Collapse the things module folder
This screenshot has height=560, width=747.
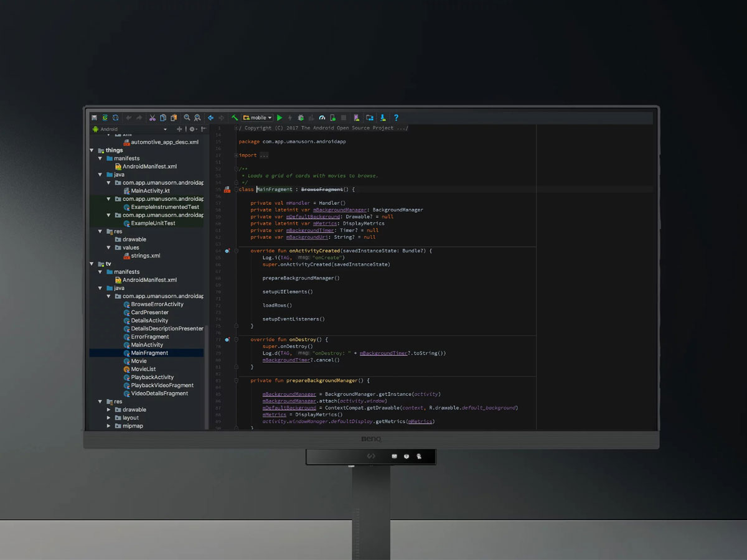coord(92,151)
